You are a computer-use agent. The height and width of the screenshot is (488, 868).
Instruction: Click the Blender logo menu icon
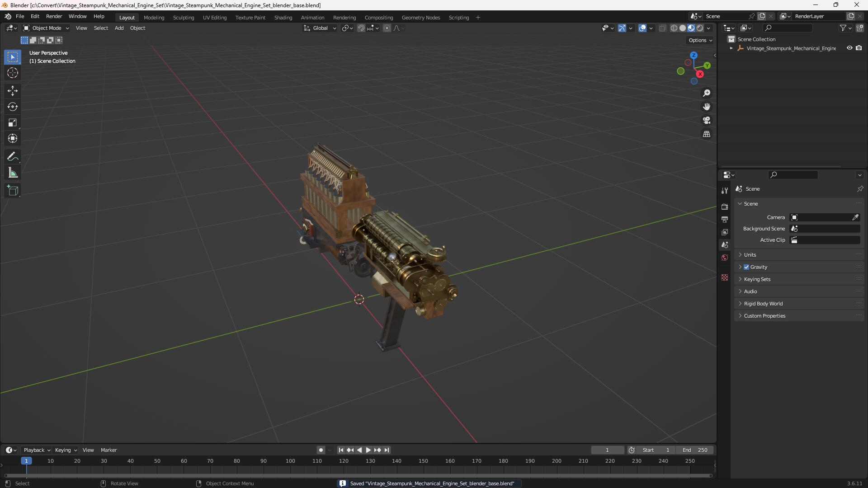click(8, 16)
